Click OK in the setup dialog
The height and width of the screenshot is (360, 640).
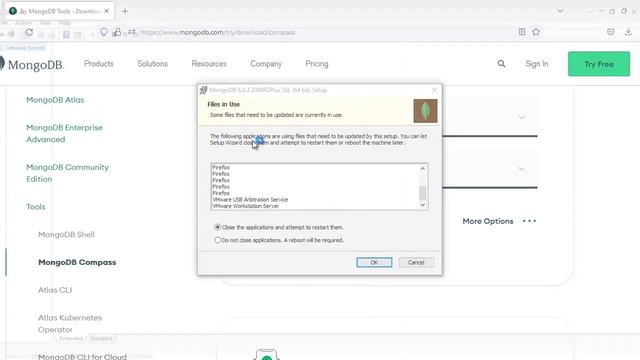pos(374,262)
